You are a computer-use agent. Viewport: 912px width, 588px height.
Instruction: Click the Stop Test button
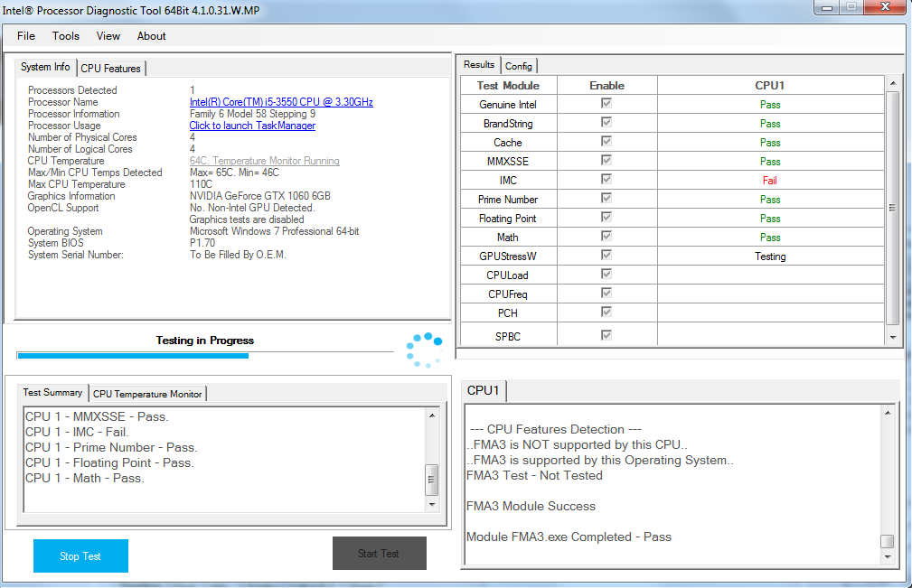(80, 556)
